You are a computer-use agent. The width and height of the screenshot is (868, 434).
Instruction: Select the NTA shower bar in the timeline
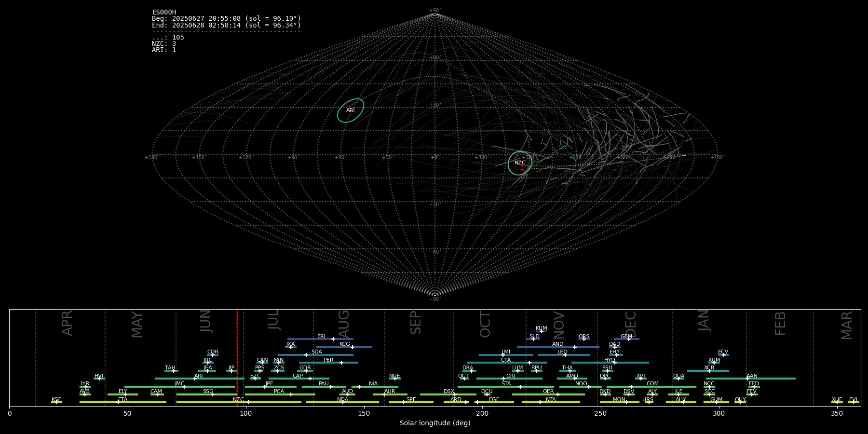click(x=551, y=402)
